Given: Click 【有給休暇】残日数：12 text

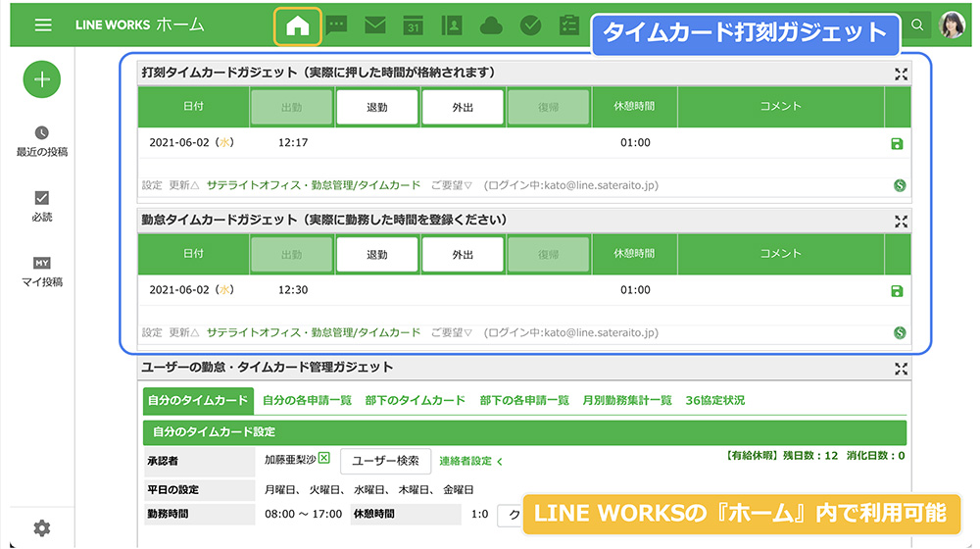Looking at the screenshot, I should pyautogui.click(x=781, y=456).
